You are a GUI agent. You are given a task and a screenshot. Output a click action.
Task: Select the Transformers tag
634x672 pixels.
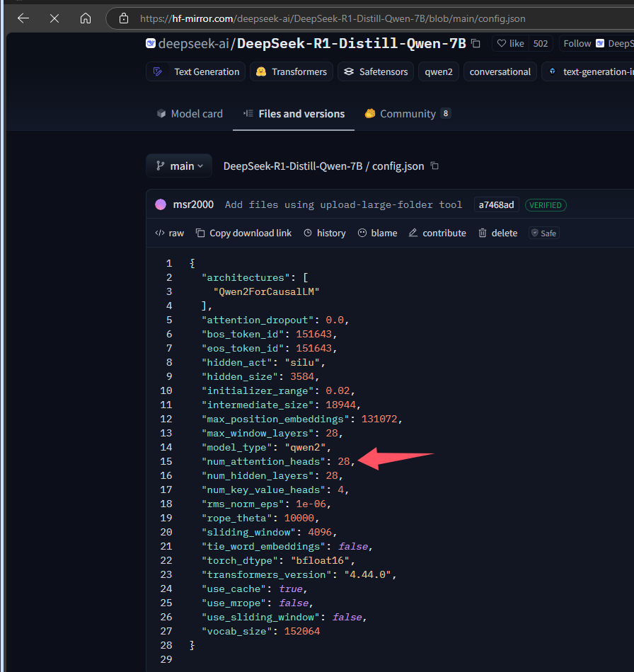click(x=292, y=71)
